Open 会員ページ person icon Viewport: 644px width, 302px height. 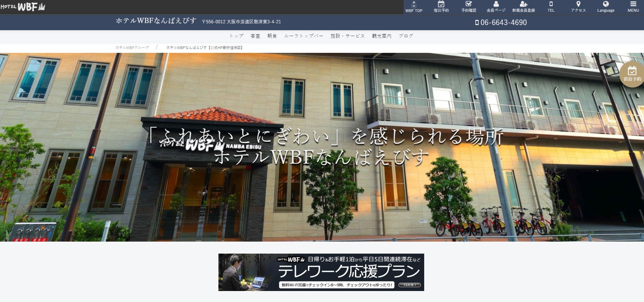[x=496, y=7]
